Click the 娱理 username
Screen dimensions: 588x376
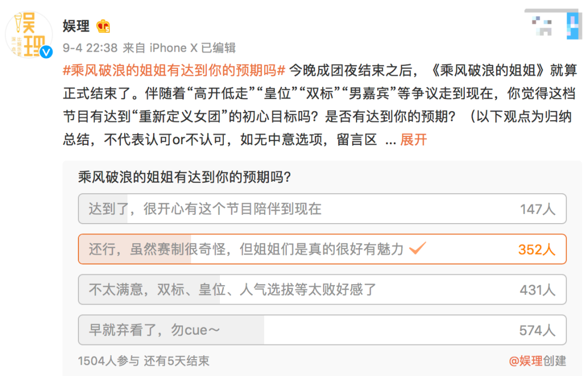(x=76, y=26)
